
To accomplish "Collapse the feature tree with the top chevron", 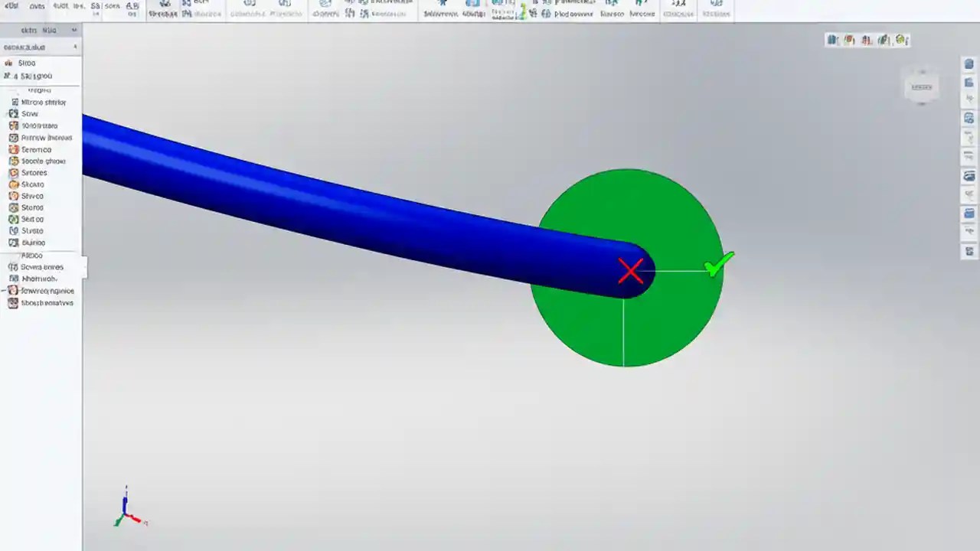I will click(73, 30).
